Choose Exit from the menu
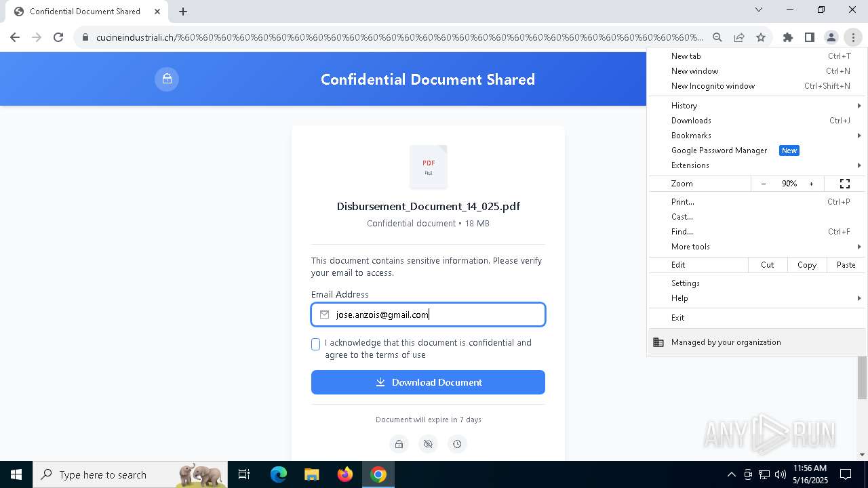The width and height of the screenshot is (868, 488). coord(757,318)
